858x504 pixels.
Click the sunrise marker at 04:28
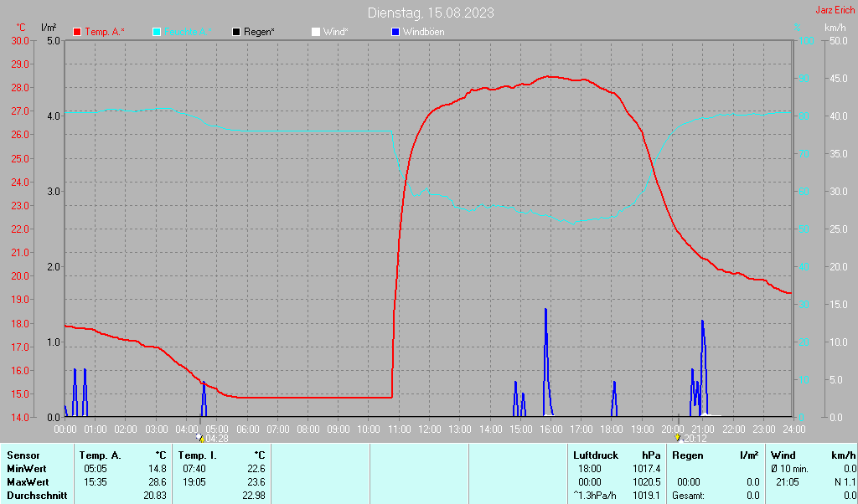(199, 437)
